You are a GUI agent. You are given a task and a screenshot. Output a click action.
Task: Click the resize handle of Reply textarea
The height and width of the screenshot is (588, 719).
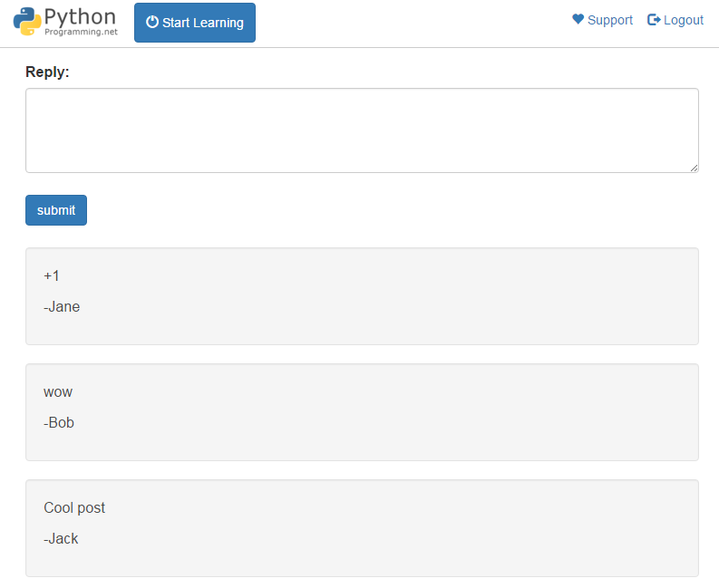click(694, 168)
